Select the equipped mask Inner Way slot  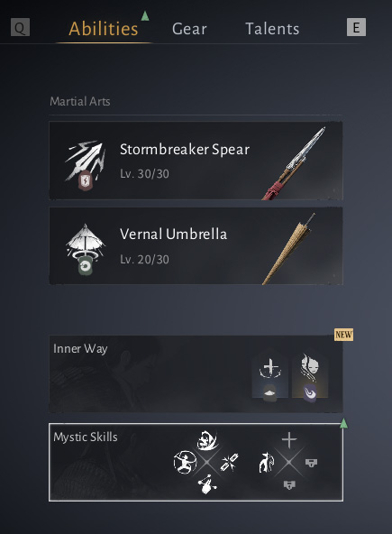pos(310,375)
